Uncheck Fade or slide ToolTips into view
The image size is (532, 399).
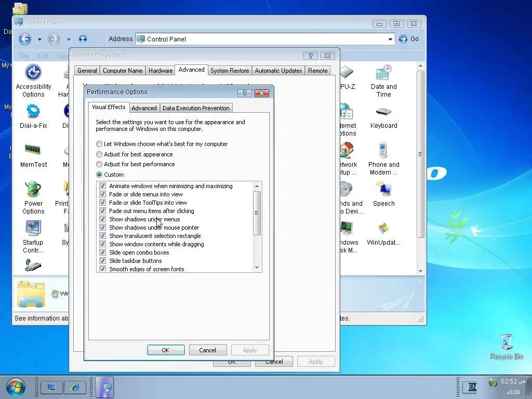[x=102, y=203]
